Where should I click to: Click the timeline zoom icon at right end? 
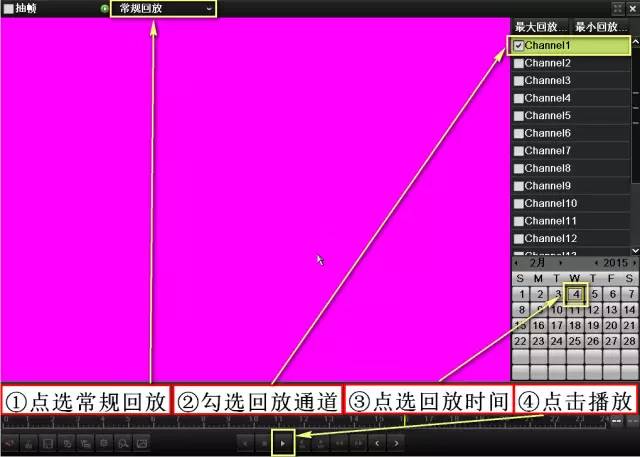pos(617,421)
